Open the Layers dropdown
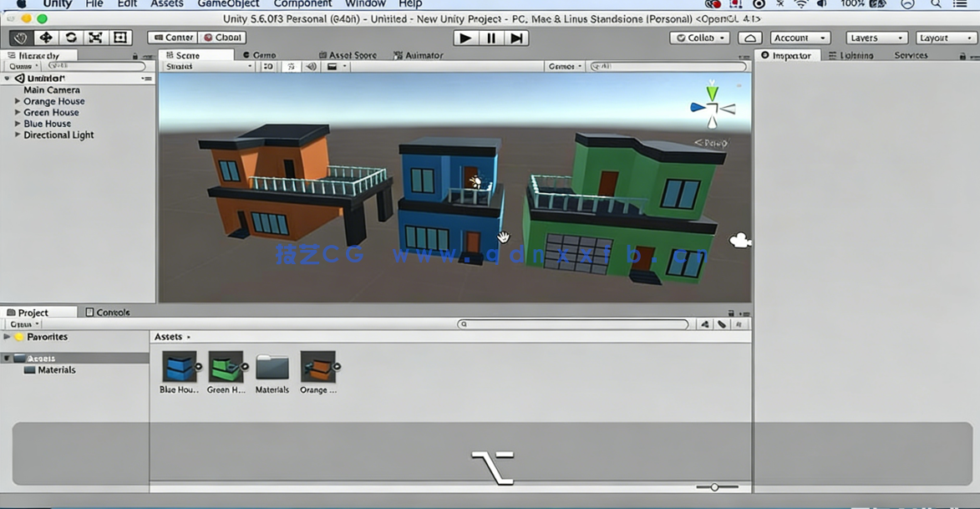 875,37
